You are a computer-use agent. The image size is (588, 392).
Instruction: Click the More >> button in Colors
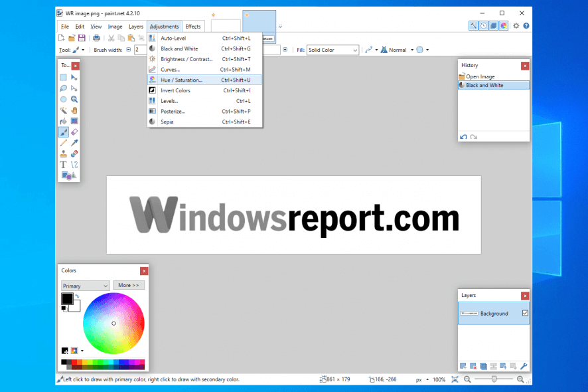[x=129, y=286]
